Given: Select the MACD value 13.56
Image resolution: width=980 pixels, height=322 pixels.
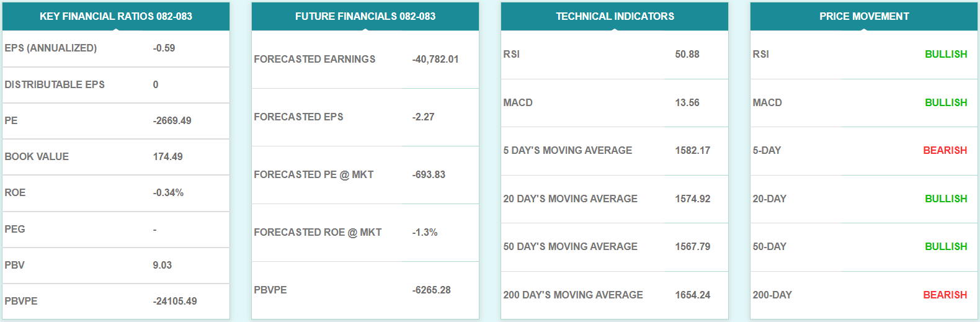Looking at the screenshot, I should point(687,103).
